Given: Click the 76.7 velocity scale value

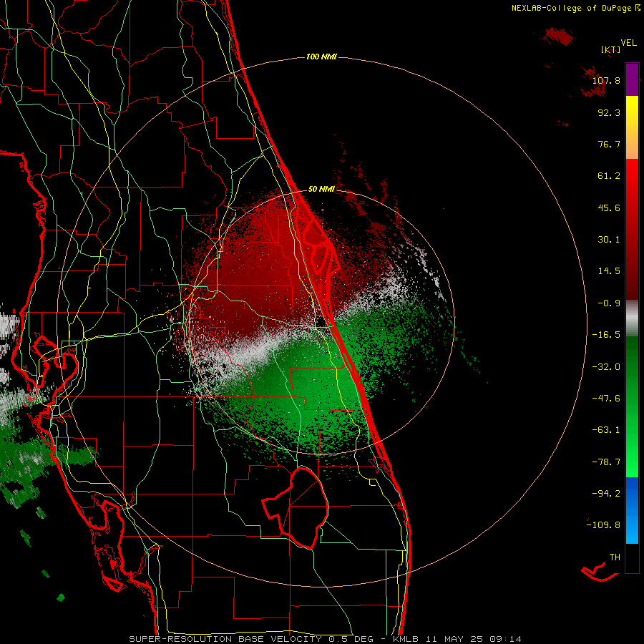Looking at the screenshot, I should click(x=609, y=144).
